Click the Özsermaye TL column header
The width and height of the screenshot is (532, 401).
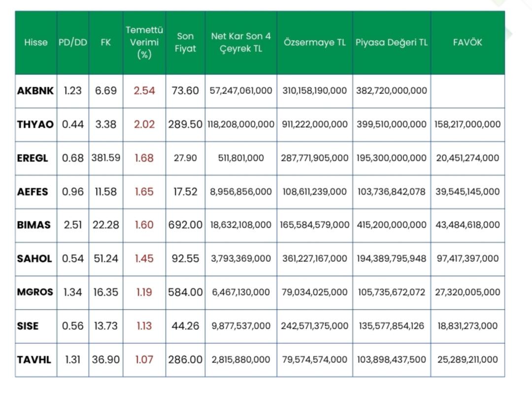click(315, 42)
